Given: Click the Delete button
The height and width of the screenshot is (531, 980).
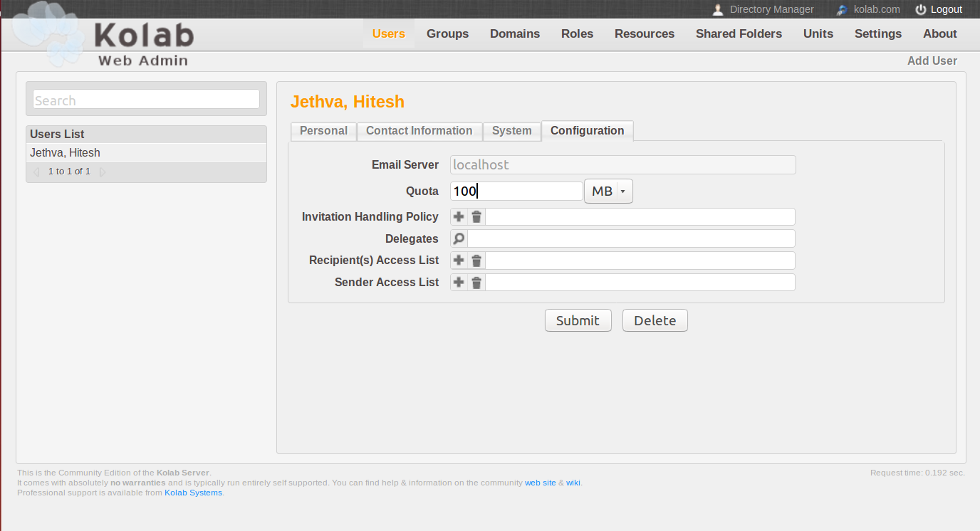Looking at the screenshot, I should (x=655, y=320).
